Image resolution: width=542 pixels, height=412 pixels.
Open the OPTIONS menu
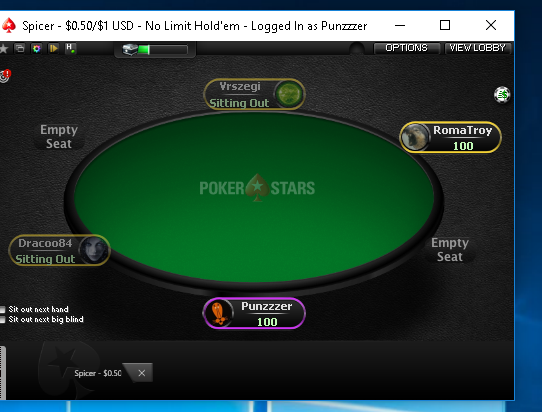(406, 48)
